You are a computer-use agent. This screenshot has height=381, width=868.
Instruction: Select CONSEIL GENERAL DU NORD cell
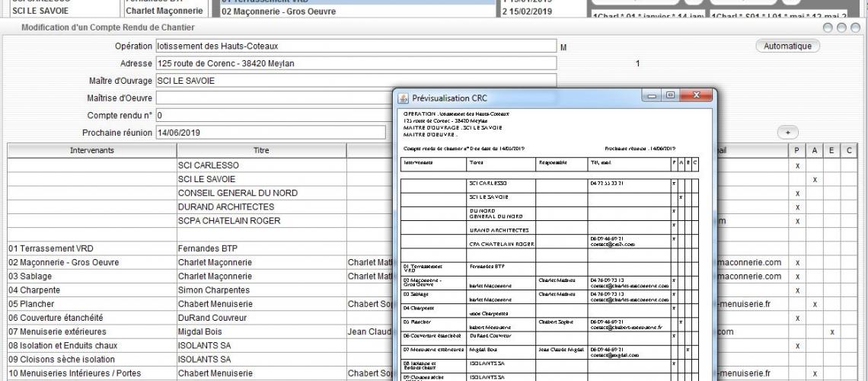(x=261, y=194)
